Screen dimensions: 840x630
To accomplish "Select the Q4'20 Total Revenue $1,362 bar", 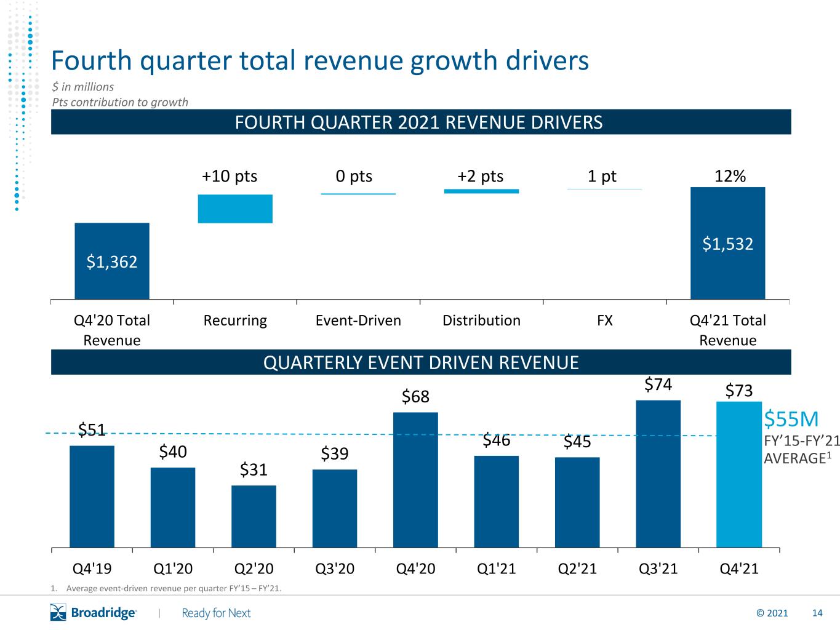I will coord(112,261).
